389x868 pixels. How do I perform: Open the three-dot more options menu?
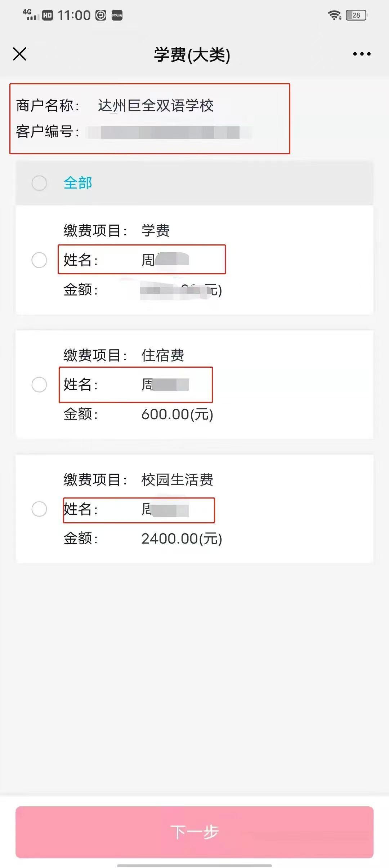[x=362, y=54]
